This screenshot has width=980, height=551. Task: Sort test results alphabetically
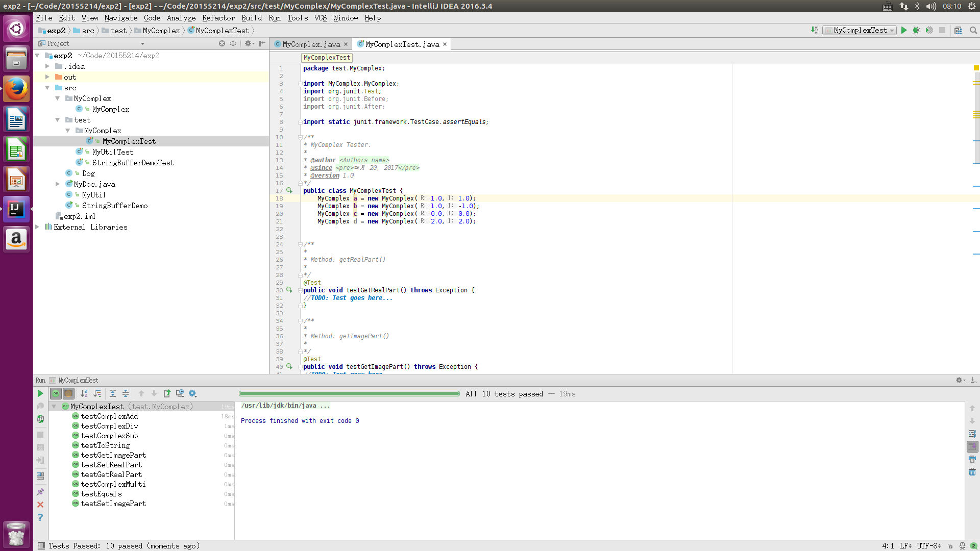click(x=84, y=393)
